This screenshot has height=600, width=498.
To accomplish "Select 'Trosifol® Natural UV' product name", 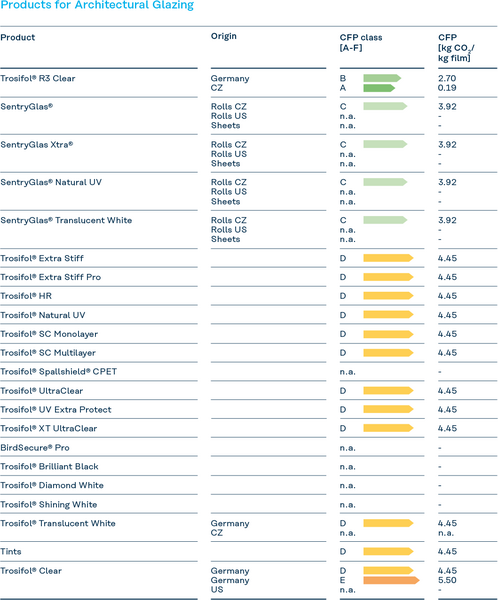I will [43, 315].
